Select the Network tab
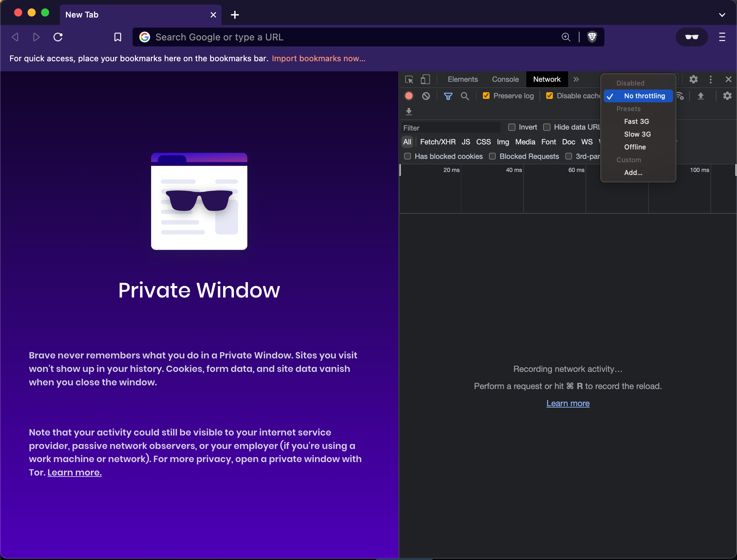The image size is (737, 560). pyautogui.click(x=547, y=79)
